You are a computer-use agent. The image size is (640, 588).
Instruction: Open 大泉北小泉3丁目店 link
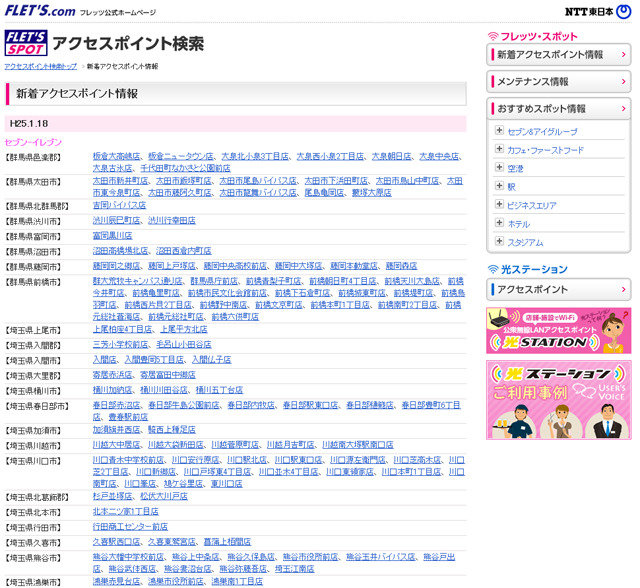pos(255,156)
